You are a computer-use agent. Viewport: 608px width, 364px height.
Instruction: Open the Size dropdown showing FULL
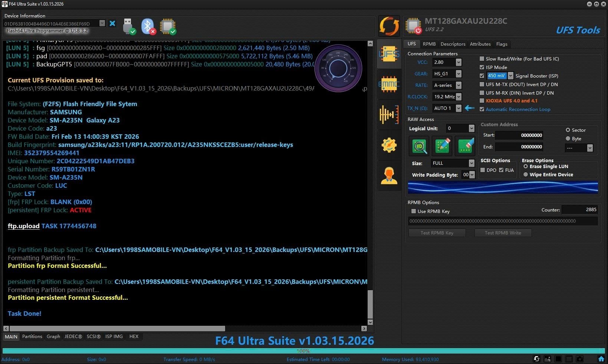pos(471,163)
